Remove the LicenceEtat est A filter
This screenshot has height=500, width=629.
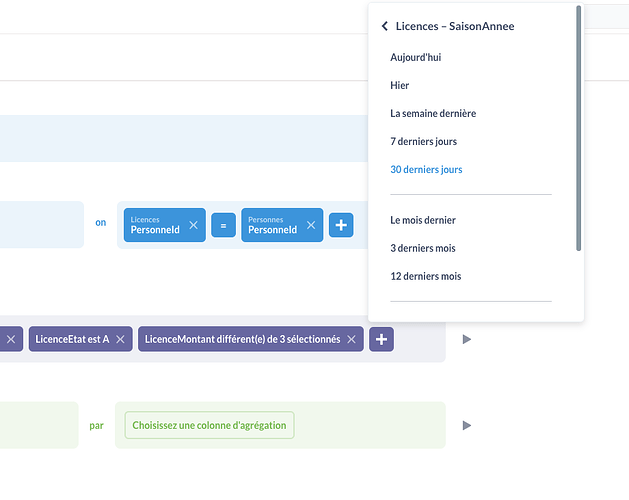click(120, 339)
